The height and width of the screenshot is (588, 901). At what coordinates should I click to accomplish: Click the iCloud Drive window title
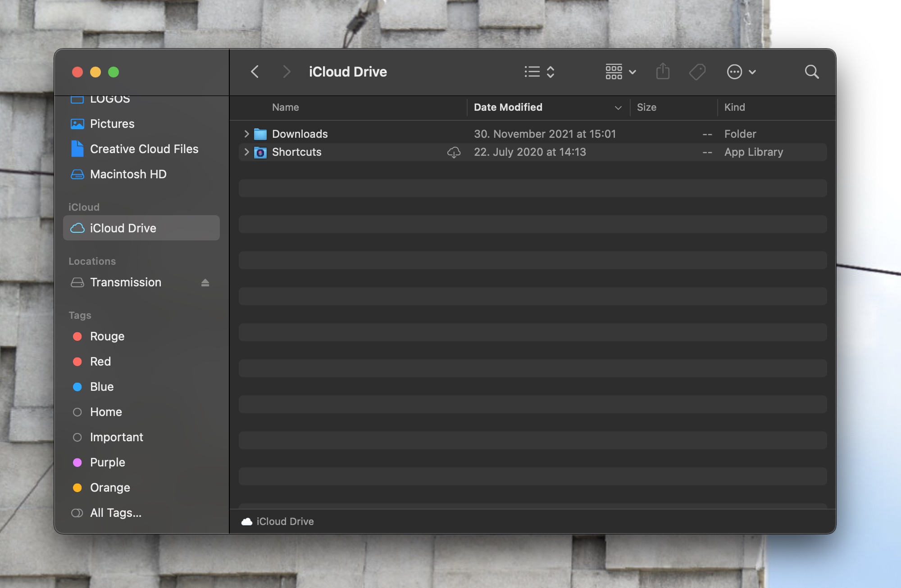[x=348, y=72]
